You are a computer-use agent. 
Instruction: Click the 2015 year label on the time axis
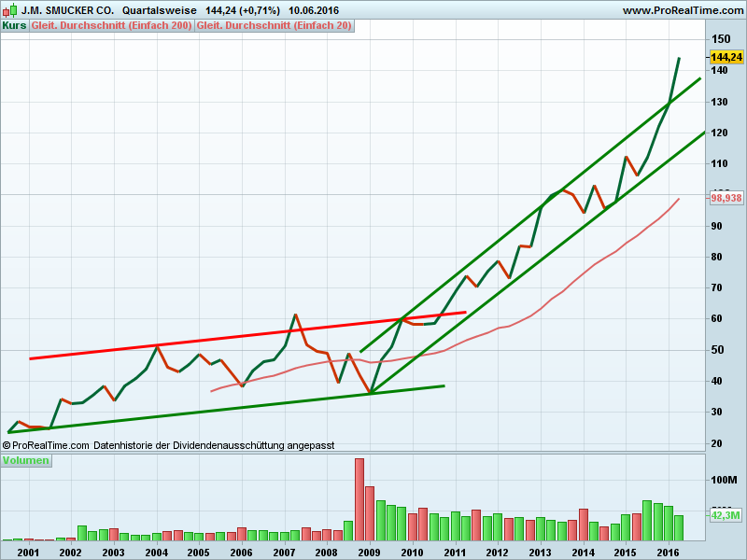point(626,553)
